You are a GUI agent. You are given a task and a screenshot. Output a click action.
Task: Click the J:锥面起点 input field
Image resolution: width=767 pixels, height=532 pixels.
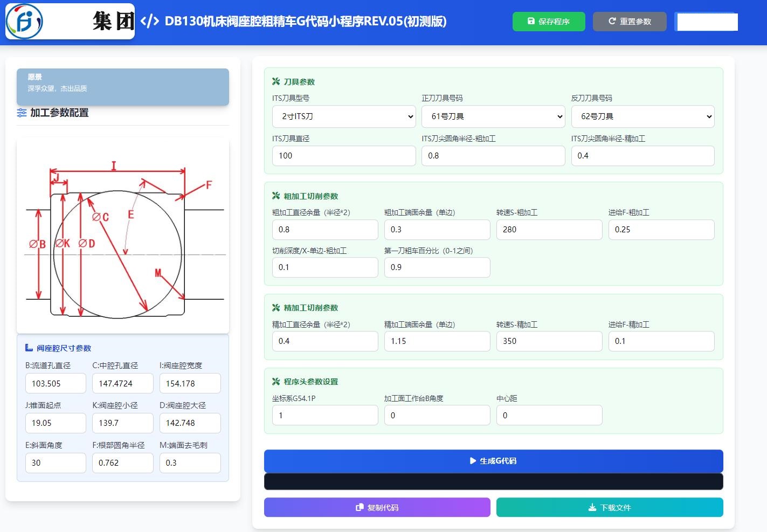(x=56, y=423)
